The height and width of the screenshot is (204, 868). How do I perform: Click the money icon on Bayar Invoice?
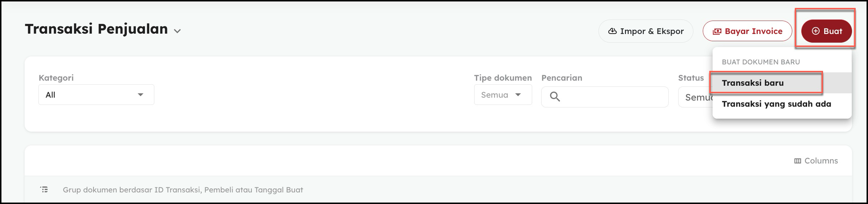coord(717,31)
